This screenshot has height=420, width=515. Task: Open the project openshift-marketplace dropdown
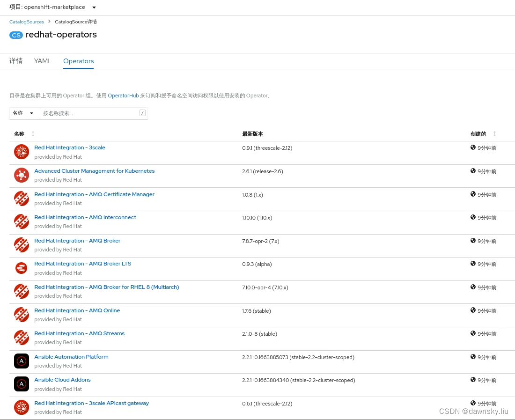pyautogui.click(x=52, y=7)
